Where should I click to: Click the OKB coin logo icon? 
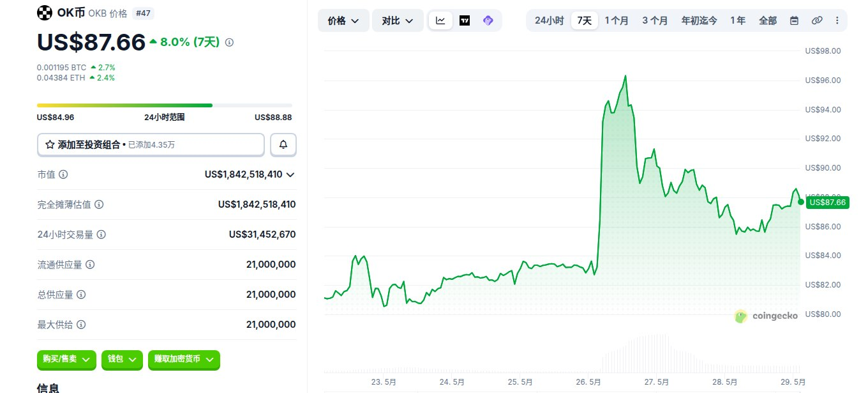(x=45, y=12)
